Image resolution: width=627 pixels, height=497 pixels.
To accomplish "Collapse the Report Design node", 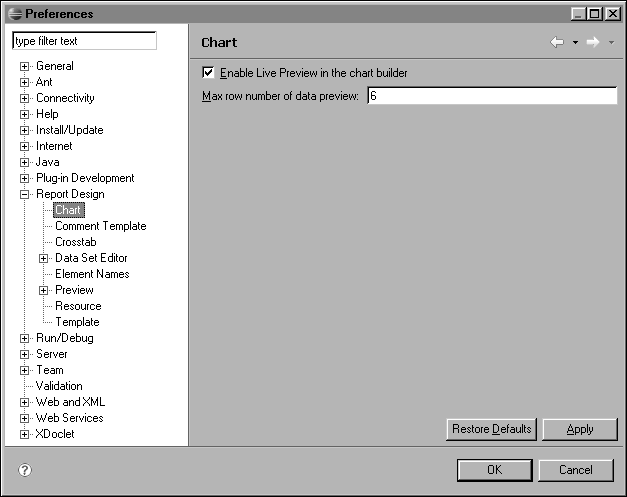I will [25, 194].
